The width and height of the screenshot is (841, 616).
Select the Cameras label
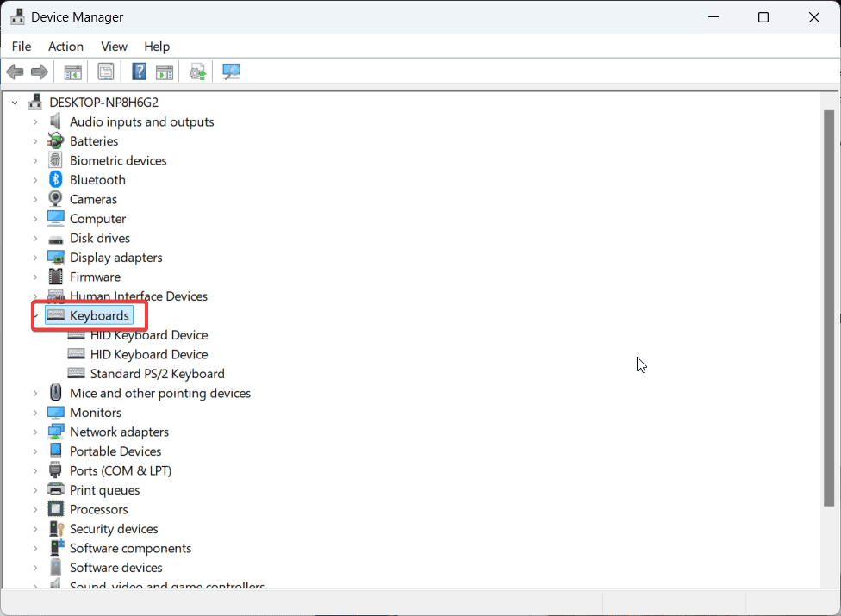93,199
